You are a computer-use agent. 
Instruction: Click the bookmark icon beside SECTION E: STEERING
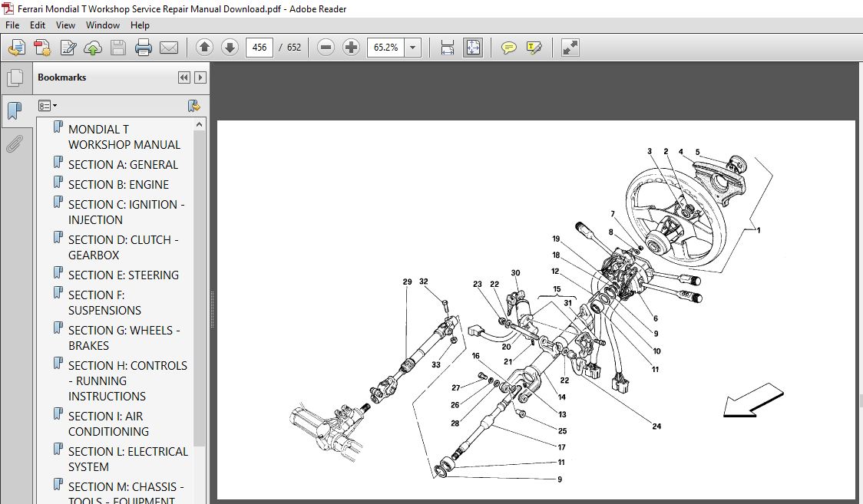58,273
